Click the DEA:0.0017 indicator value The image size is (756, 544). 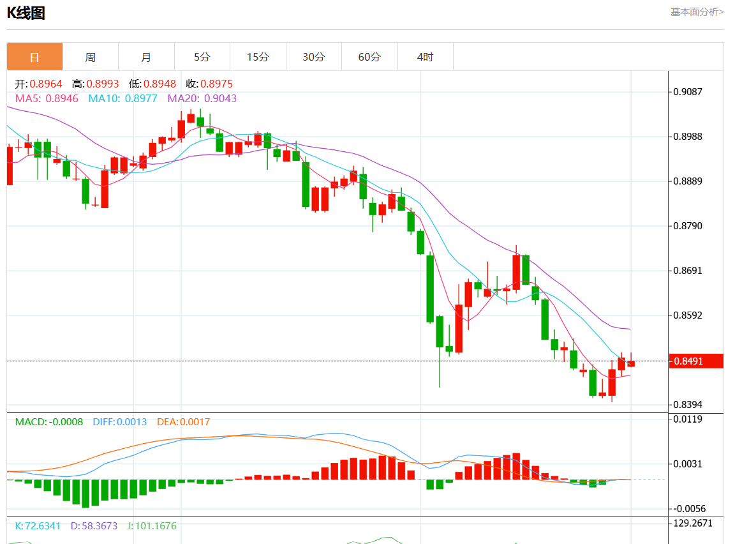(184, 422)
